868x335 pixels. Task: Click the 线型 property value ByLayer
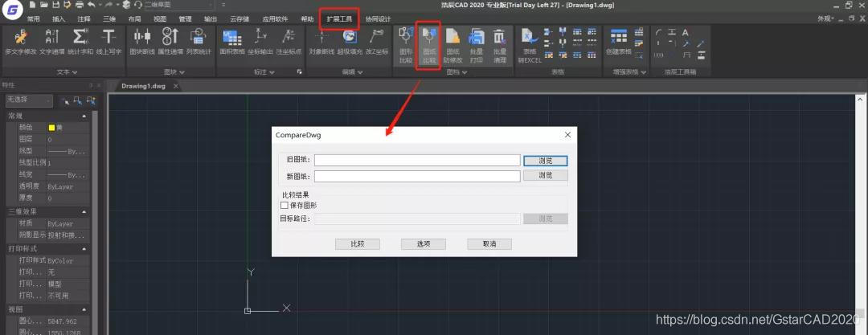pyautogui.click(x=67, y=151)
